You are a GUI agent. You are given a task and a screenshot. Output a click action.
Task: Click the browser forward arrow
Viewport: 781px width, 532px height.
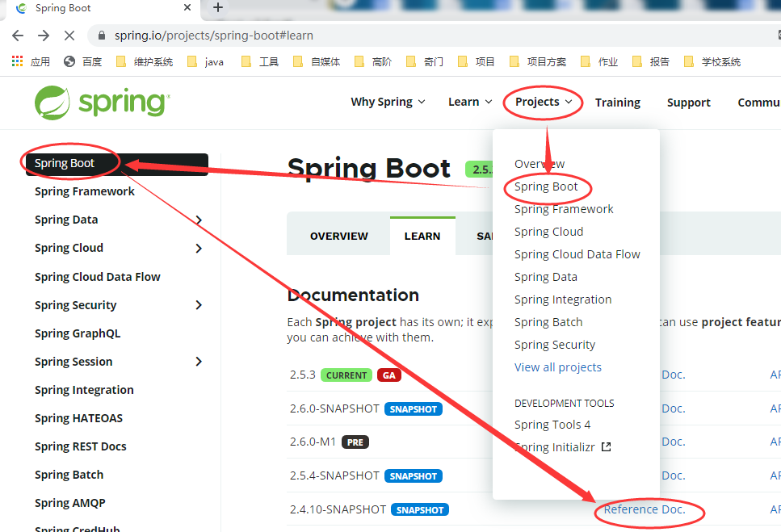[x=44, y=36]
